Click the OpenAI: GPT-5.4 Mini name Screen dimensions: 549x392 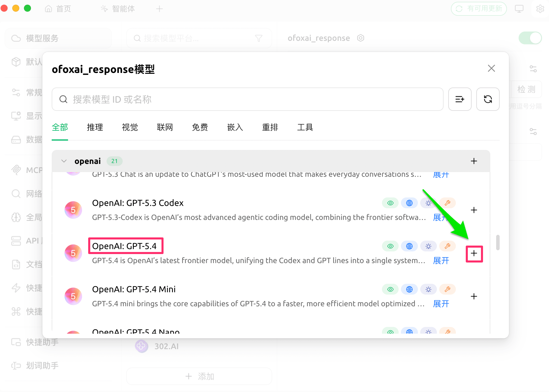click(x=134, y=289)
